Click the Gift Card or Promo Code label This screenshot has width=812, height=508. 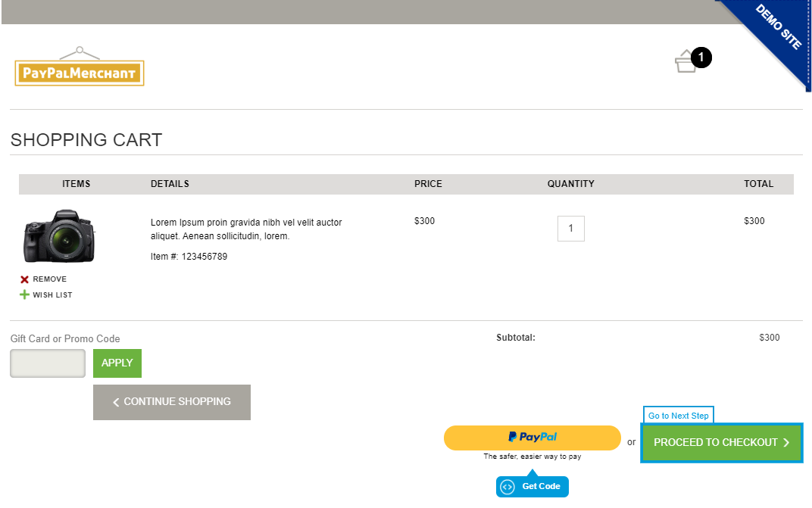[65, 338]
